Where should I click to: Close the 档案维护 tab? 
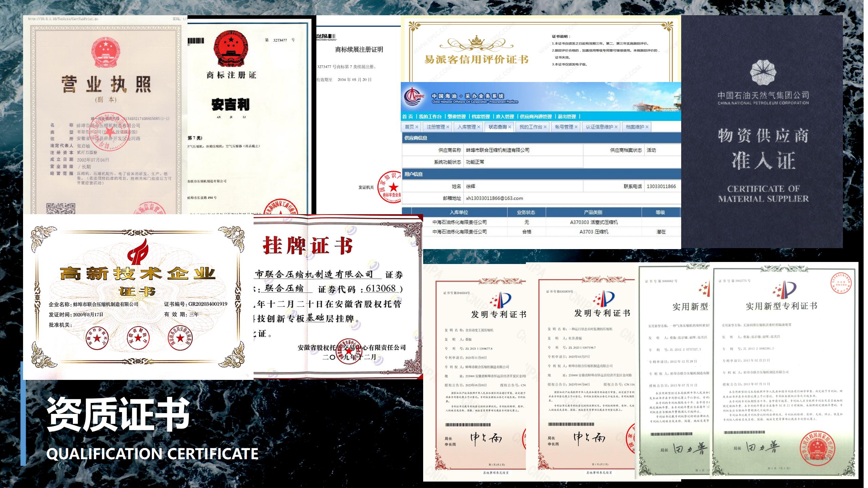[647, 127]
